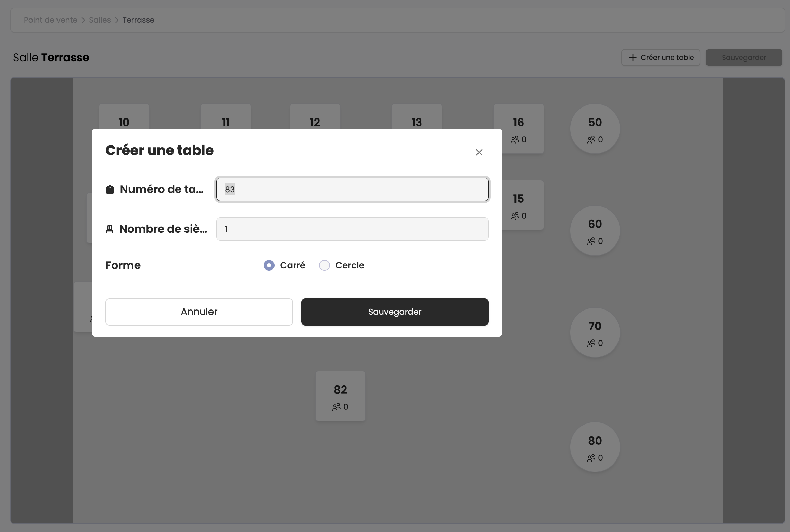Click the guests icon on table 82

coord(336,407)
